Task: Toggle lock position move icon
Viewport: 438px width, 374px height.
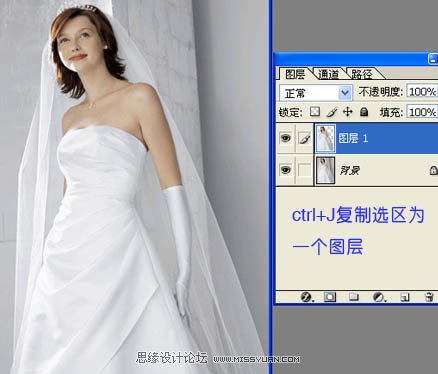Action: point(347,112)
